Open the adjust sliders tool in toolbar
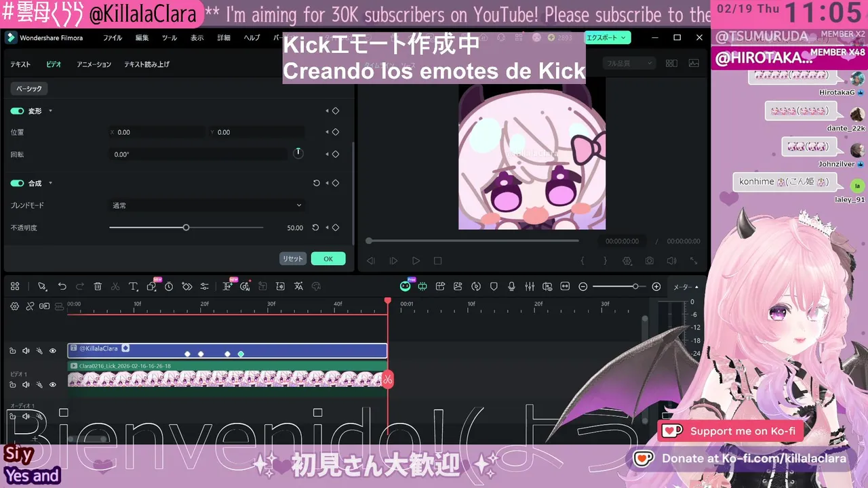Screen dimensions: 868x488 (204, 287)
